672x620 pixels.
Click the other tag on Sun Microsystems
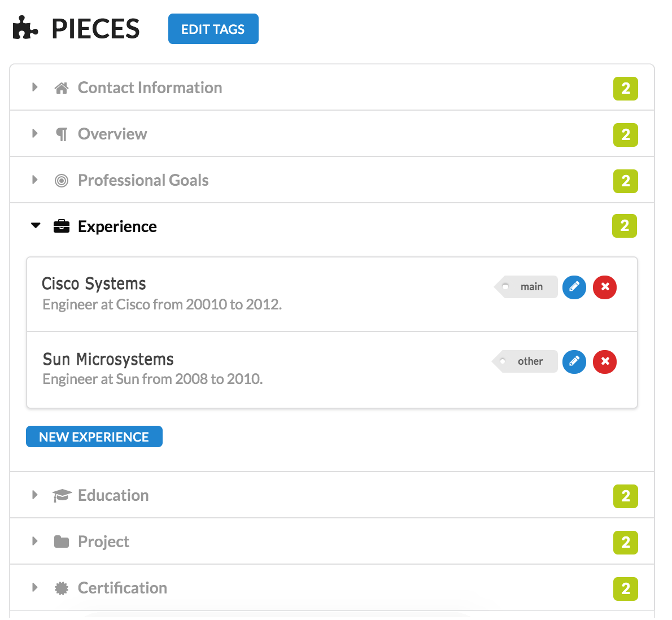tap(525, 361)
